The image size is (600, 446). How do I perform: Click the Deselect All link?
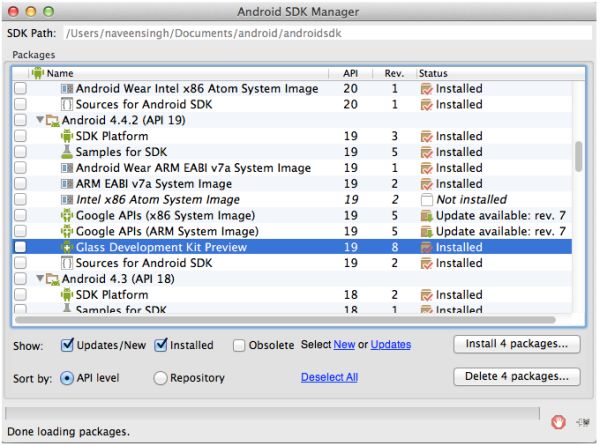coord(329,378)
